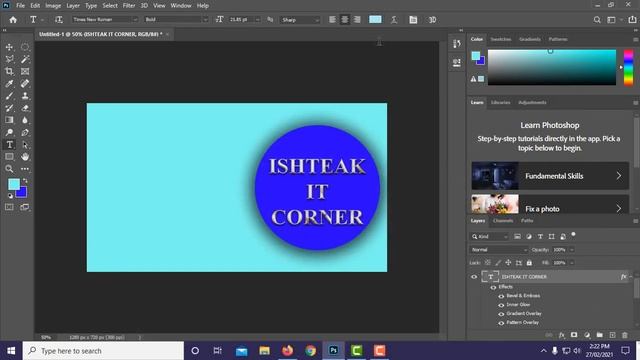Delete layer using the trash button
640x360 pixels.
tap(624, 335)
